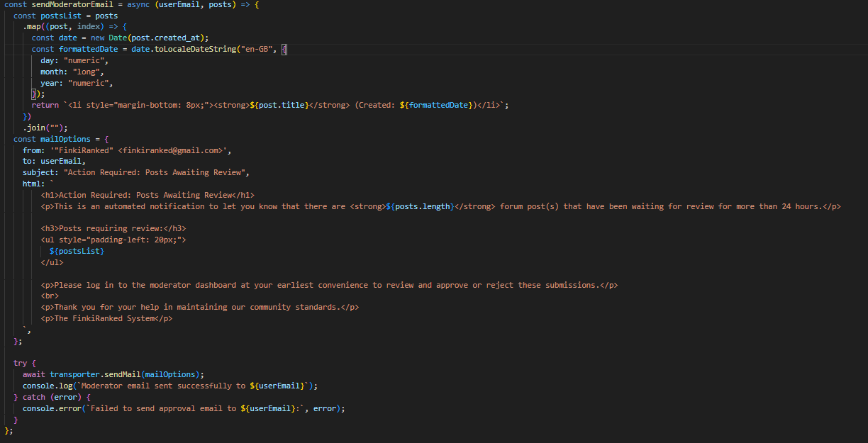Click the catch keyword
Screen dimensions: 868x443
point(34,397)
